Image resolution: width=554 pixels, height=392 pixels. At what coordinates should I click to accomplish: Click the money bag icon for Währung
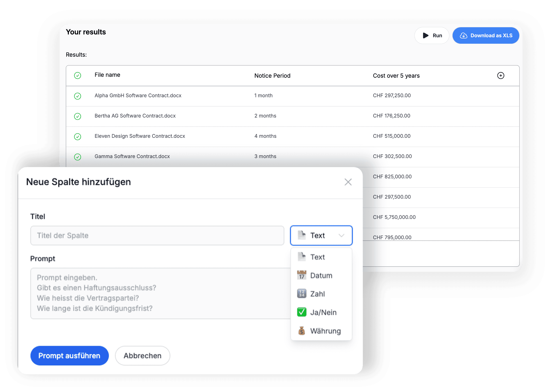(x=302, y=331)
